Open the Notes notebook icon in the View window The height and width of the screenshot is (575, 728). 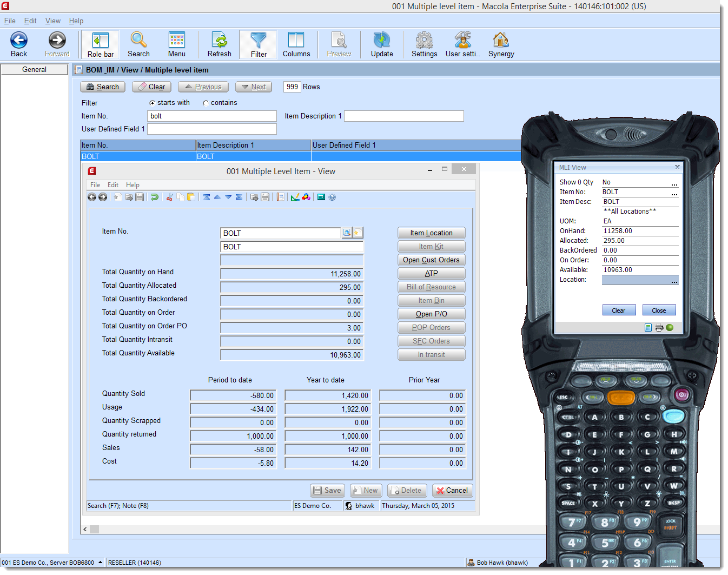coord(280,197)
